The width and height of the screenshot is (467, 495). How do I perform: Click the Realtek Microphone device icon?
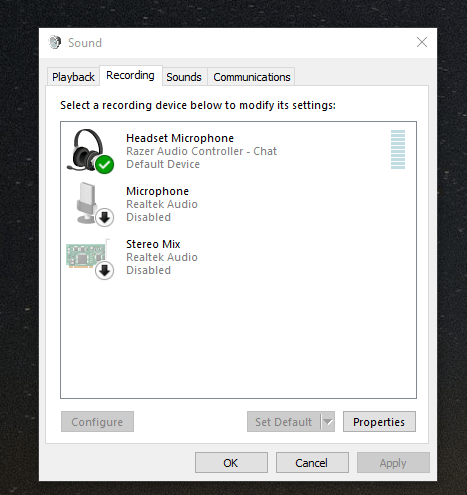coord(95,204)
